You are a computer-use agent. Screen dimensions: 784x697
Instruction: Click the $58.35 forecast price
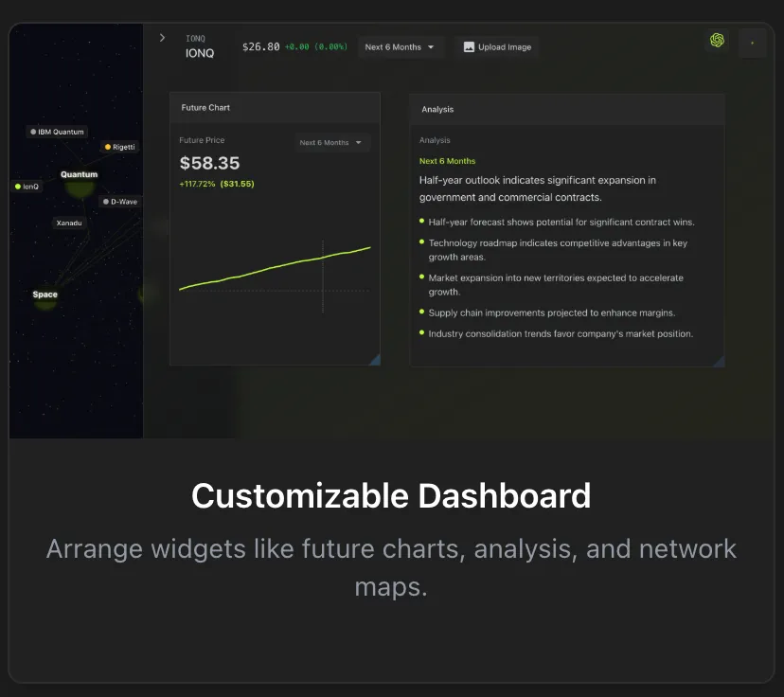209,163
